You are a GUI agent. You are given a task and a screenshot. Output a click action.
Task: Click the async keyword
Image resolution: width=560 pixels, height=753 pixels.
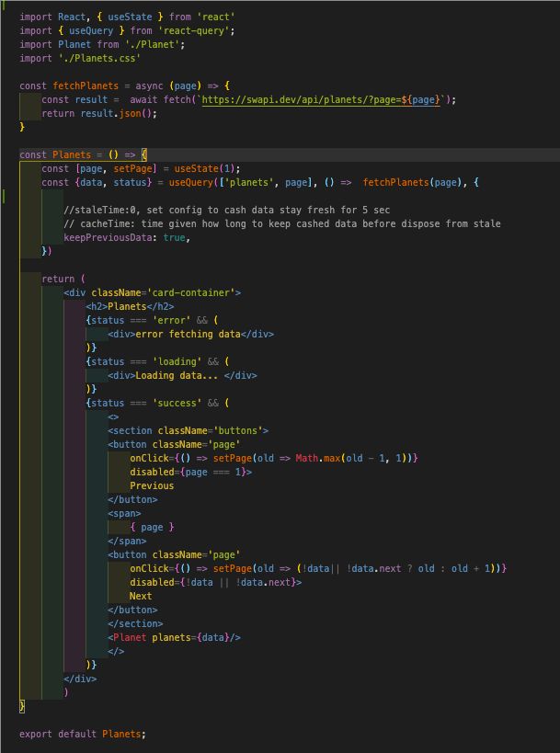[x=149, y=86]
